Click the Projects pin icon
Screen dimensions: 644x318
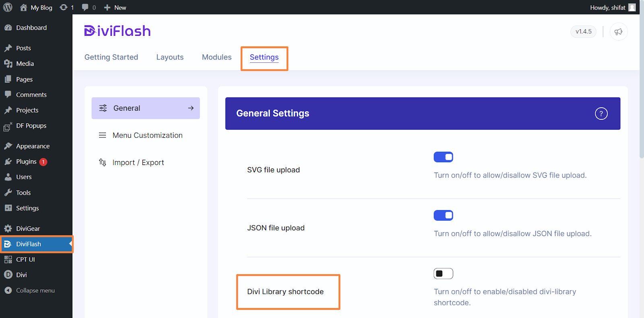pyautogui.click(x=8, y=110)
